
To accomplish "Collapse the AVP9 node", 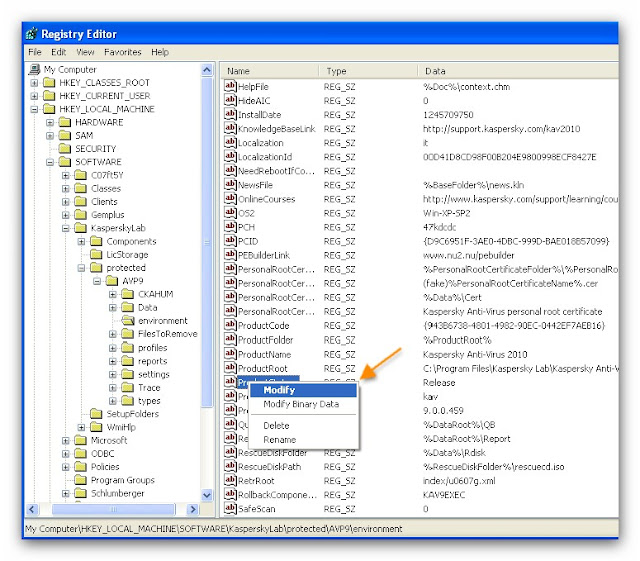I will 97,281.
